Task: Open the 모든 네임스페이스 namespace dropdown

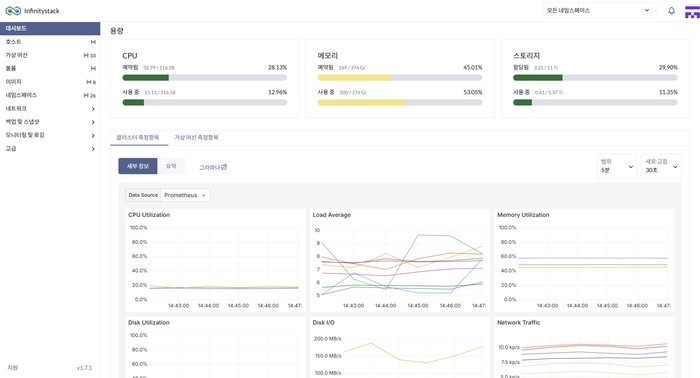Action: point(599,11)
